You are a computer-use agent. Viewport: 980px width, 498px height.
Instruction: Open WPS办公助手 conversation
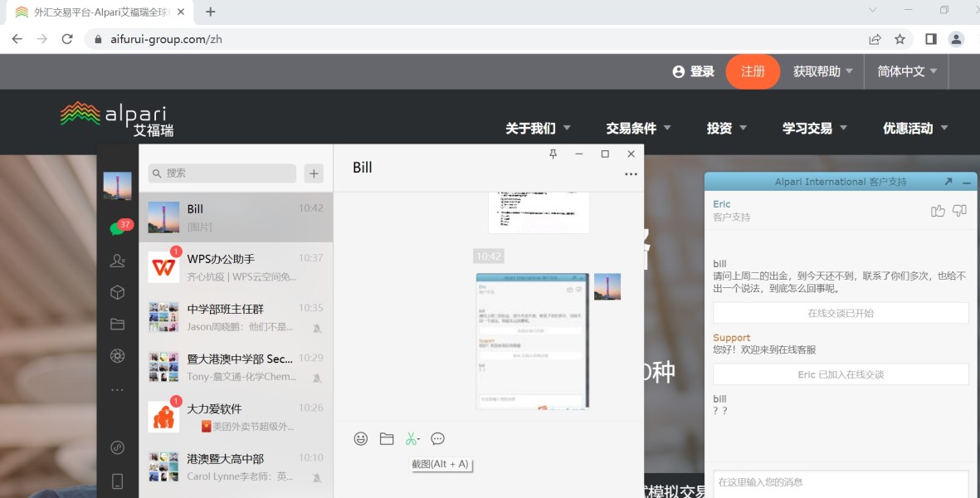[236, 266]
